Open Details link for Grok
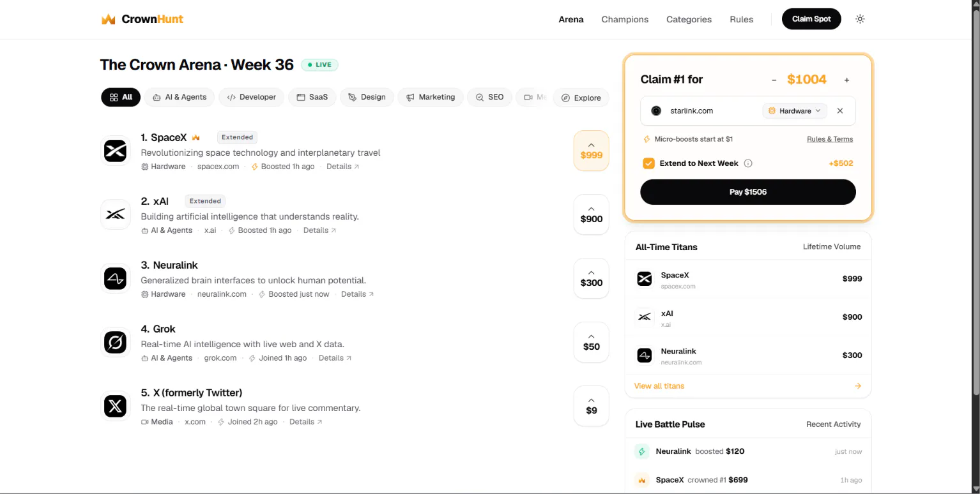Image resolution: width=980 pixels, height=494 pixels. 335,358
